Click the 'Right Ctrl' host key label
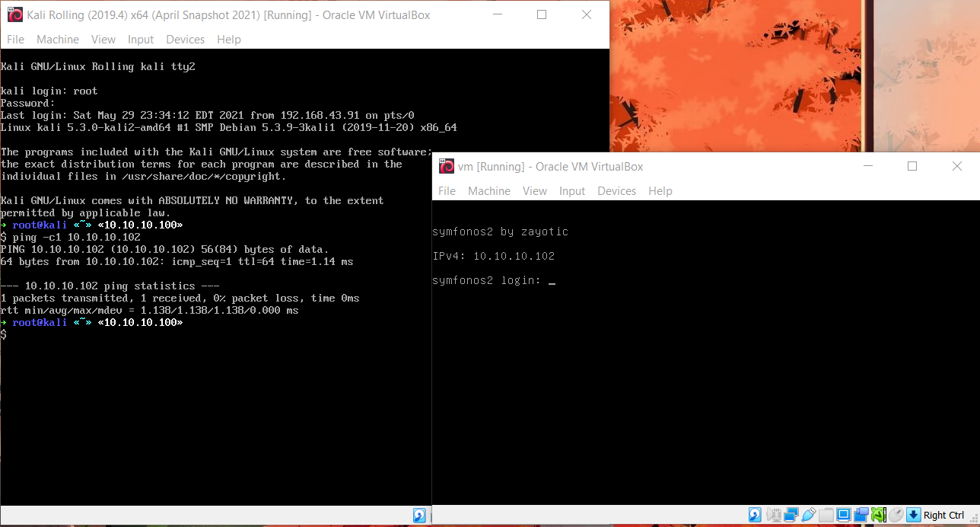The width and height of the screenshot is (980, 527). (943, 516)
